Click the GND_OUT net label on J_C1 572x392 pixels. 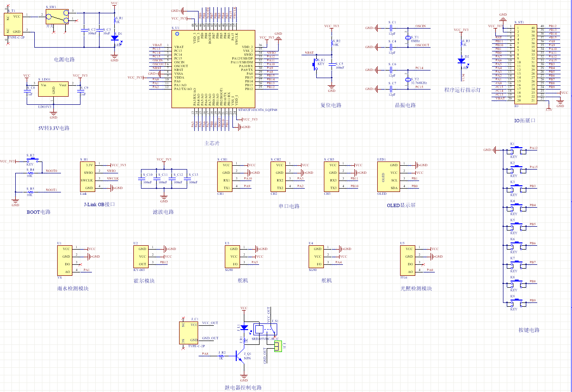pos(210,338)
